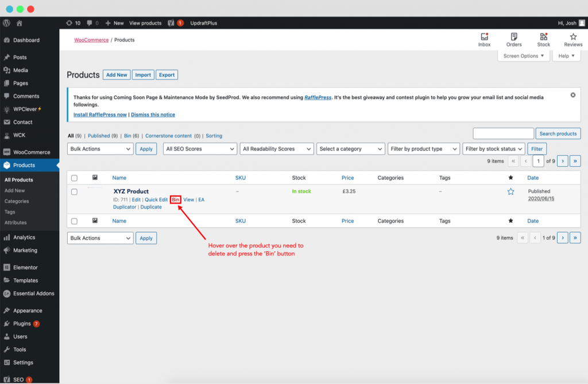
Task: Open Plugins in the sidebar menu
Action: [22, 324]
